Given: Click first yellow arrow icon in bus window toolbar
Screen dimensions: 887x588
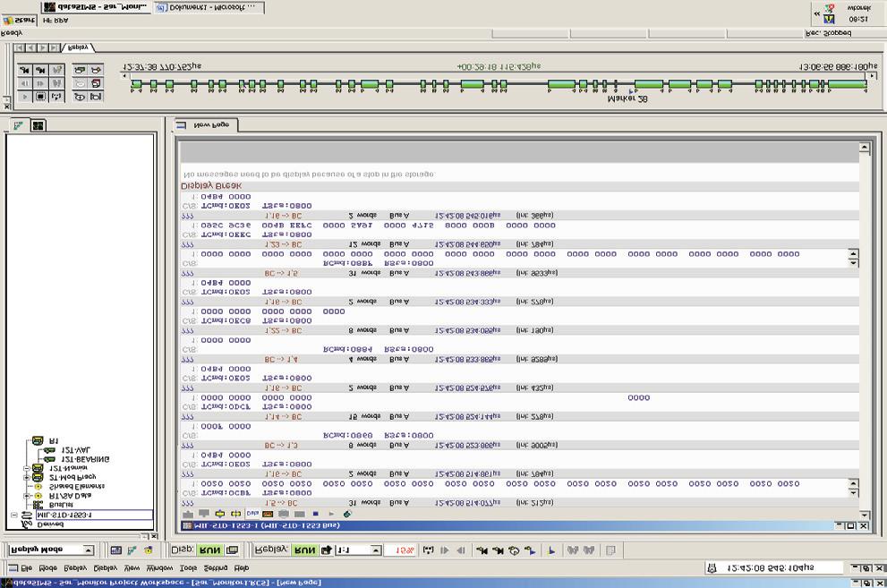Looking at the screenshot, I should click(x=220, y=514).
